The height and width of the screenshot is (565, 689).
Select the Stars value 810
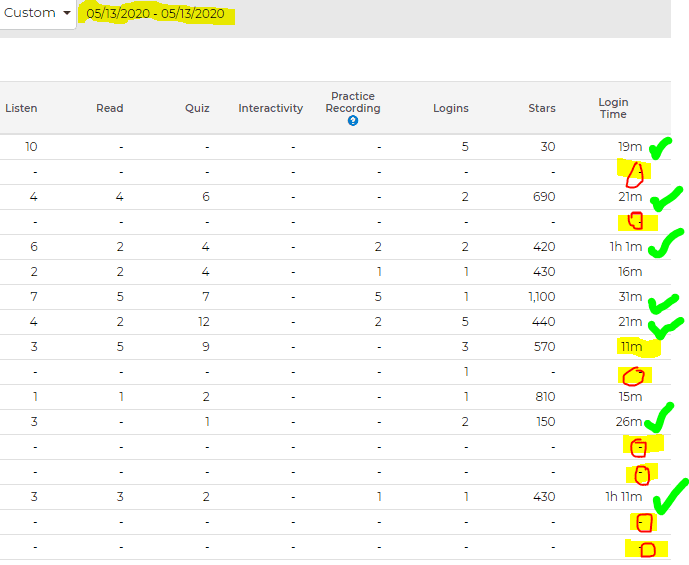pos(545,397)
